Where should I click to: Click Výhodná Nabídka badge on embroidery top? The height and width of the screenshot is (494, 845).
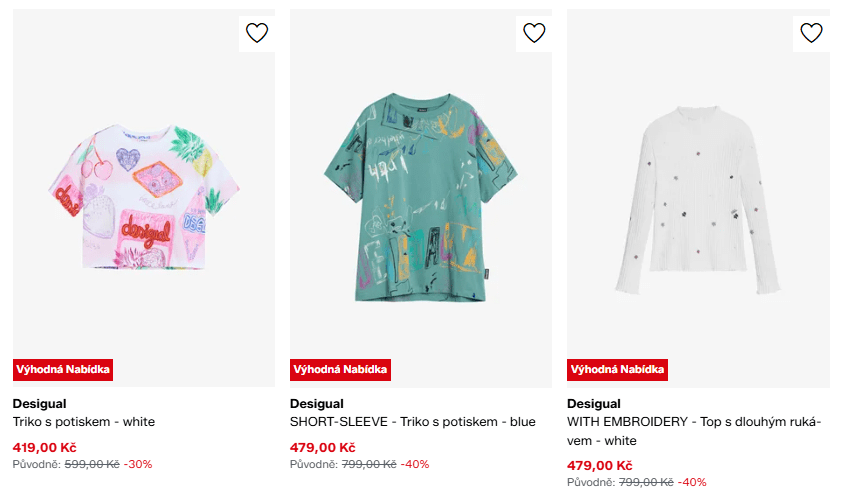pos(617,369)
